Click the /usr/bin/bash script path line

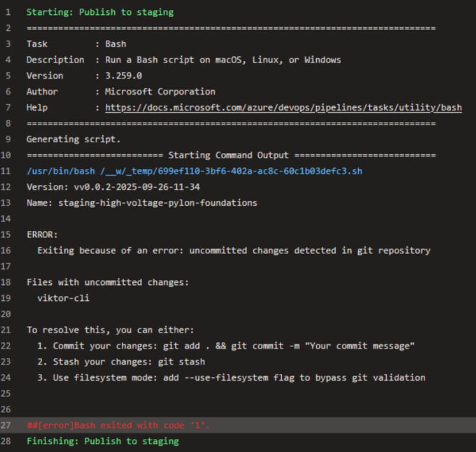194,171
